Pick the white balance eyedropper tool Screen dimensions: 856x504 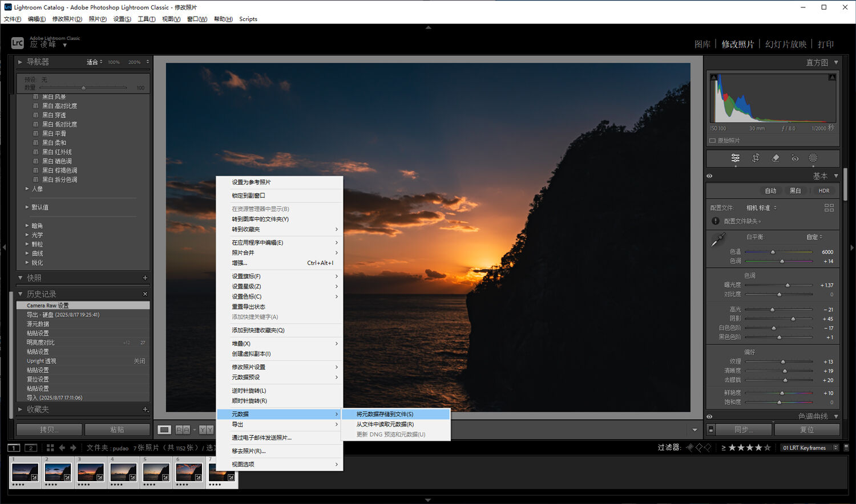point(718,240)
